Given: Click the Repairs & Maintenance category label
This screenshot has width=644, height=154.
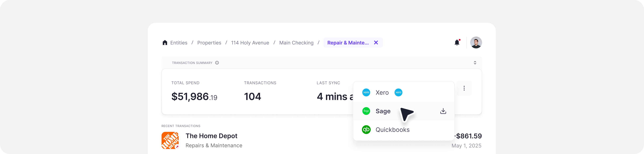Looking at the screenshot, I should 214,145.
